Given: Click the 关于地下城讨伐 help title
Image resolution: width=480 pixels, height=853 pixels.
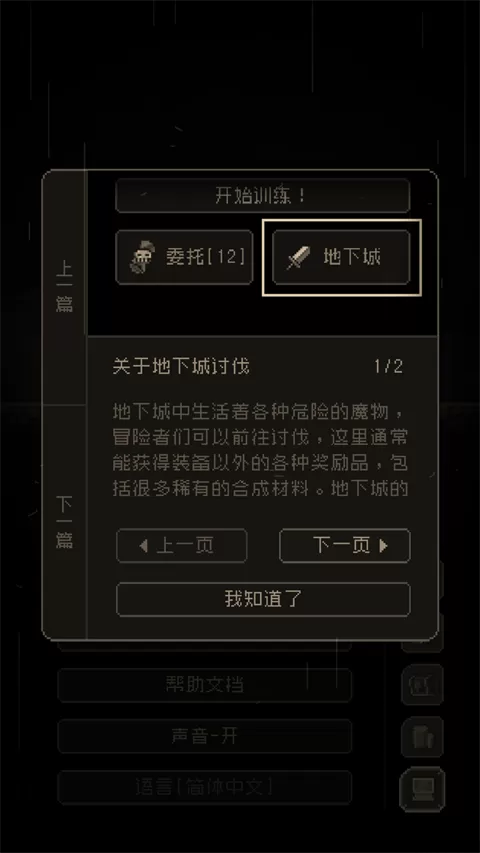Looking at the screenshot, I should click(x=181, y=367).
